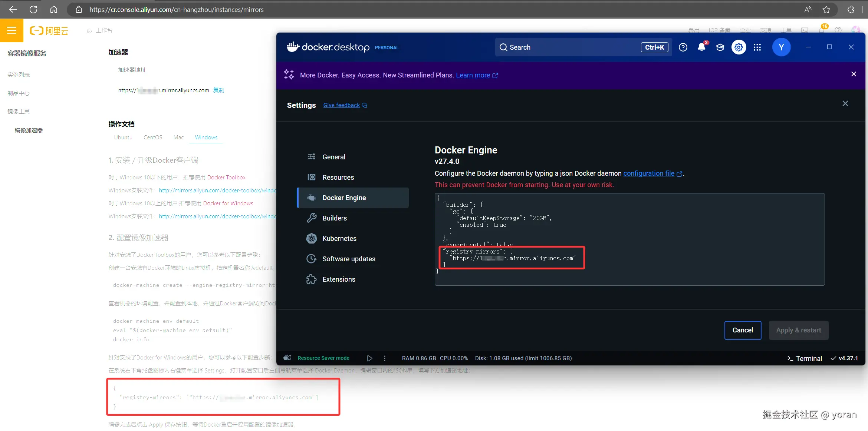Focus the Docker Search field

(583, 47)
